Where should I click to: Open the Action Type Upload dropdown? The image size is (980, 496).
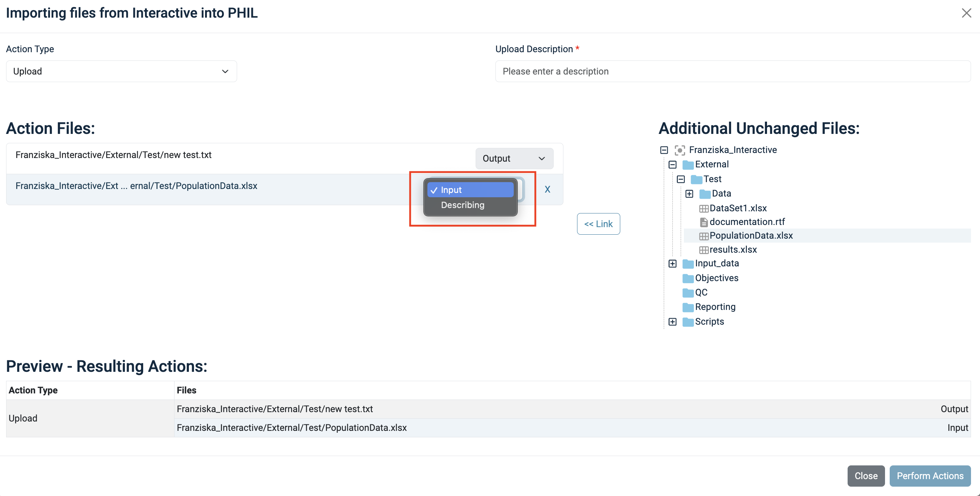point(121,71)
